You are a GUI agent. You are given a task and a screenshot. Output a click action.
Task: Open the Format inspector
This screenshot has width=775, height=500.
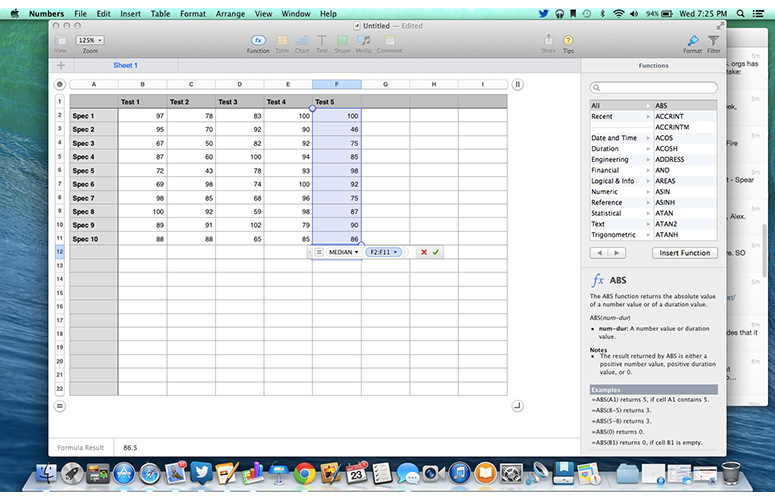click(x=692, y=43)
